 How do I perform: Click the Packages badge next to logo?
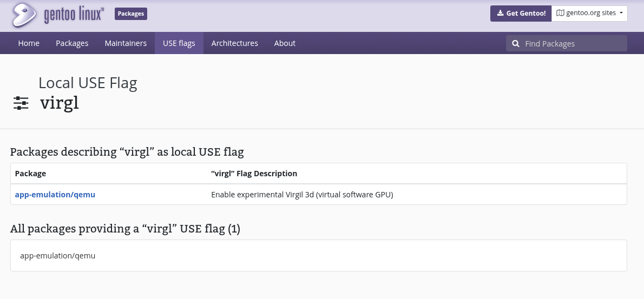coord(130,14)
